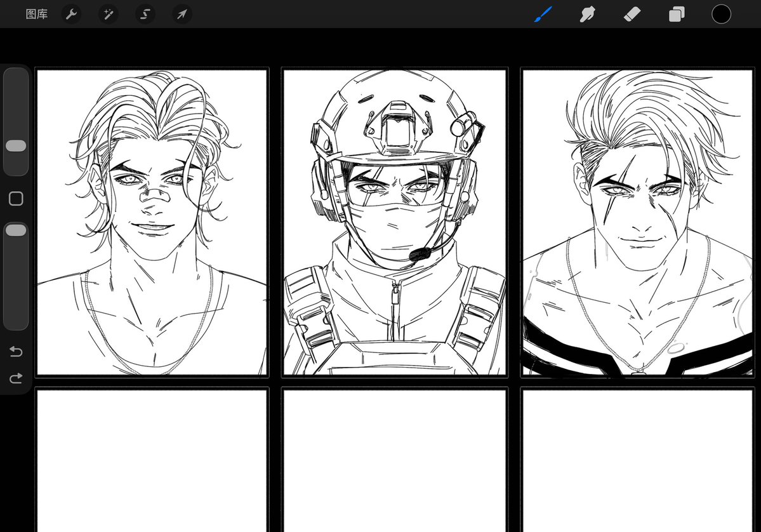This screenshot has width=761, height=532.
Task: Tap the empty panel below the long-haired man
Action: [x=152, y=461]
